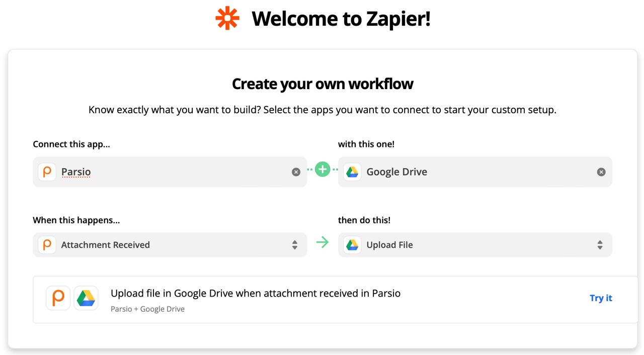The height and width of the screenshot is (355, 644).
Task: Click the Parsio icon in the trigger dropdown
Action: [x=47, y=245]
